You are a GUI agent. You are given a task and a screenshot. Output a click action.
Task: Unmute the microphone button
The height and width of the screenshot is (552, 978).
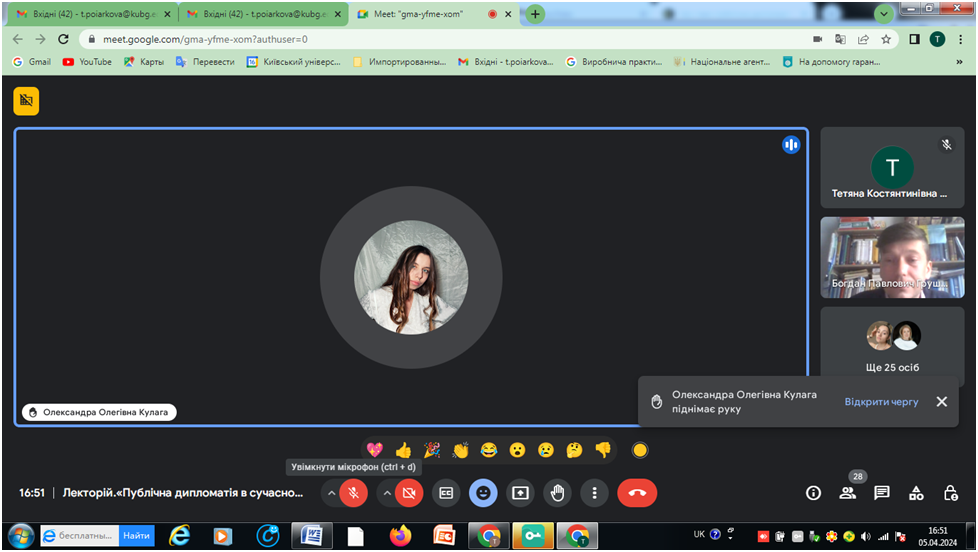[x=353, y=492]
